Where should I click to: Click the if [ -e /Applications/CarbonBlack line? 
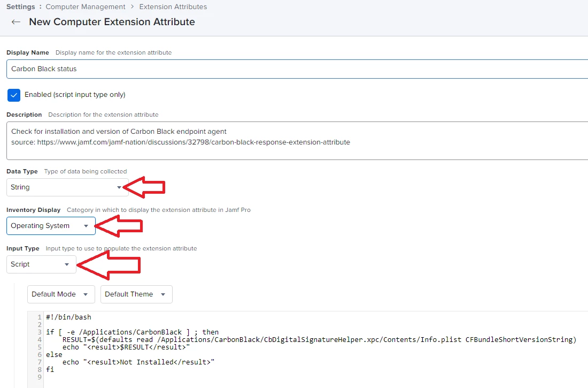[133, 332]
